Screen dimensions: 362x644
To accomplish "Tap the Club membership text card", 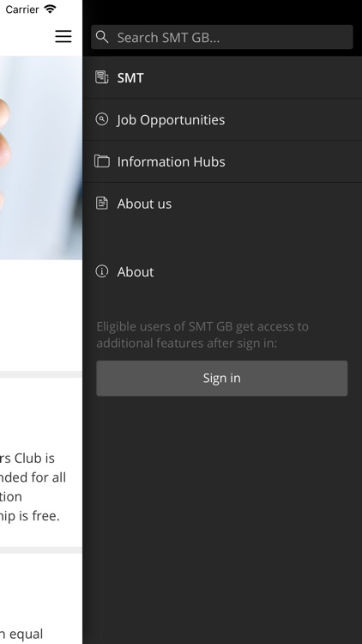I will point(41,463).
